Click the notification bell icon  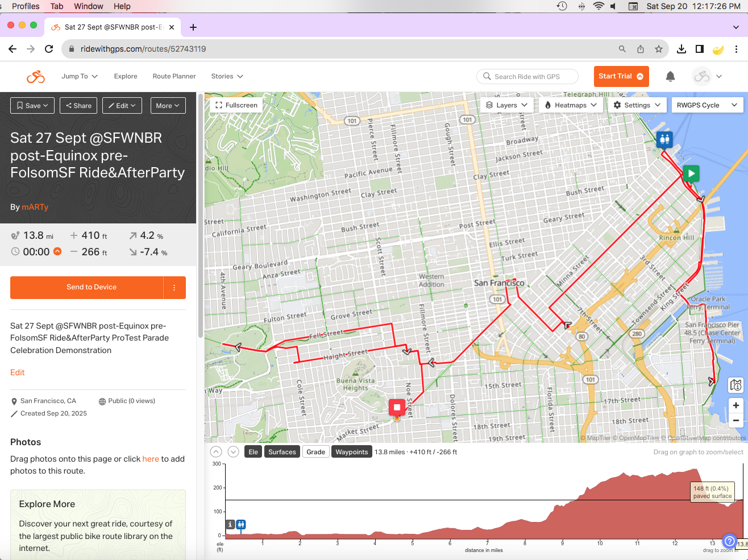pyautogui.click(x=670, y=76)
